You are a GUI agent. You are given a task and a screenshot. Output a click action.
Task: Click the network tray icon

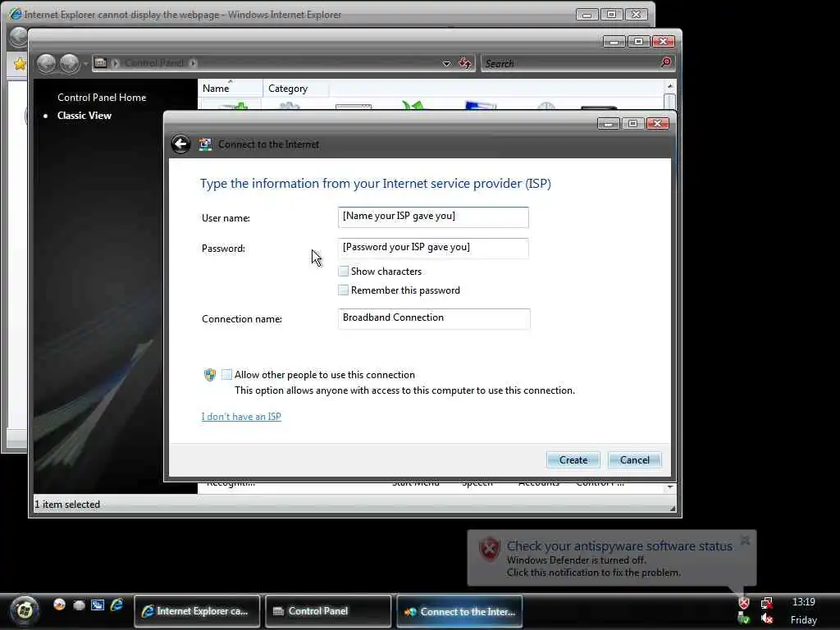click(767, 603)
